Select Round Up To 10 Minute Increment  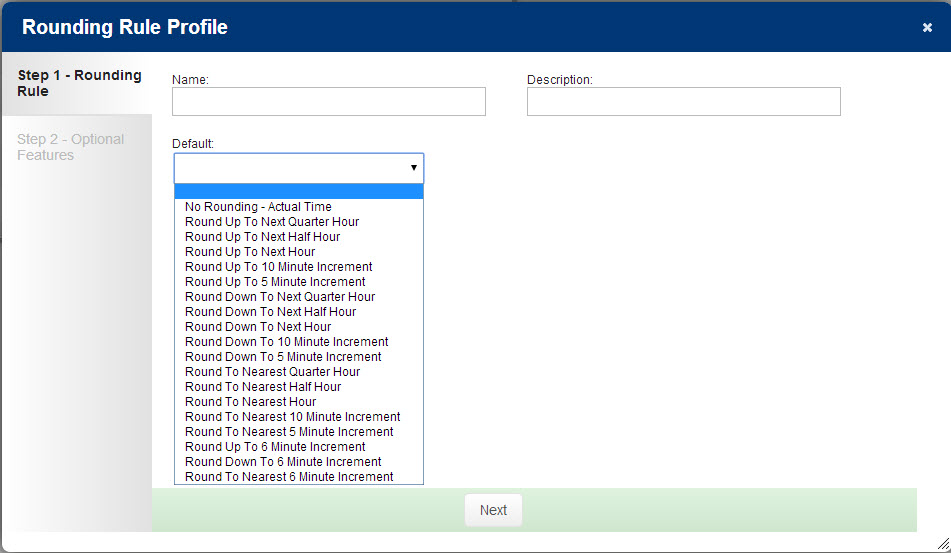click(x=299, y=267)
